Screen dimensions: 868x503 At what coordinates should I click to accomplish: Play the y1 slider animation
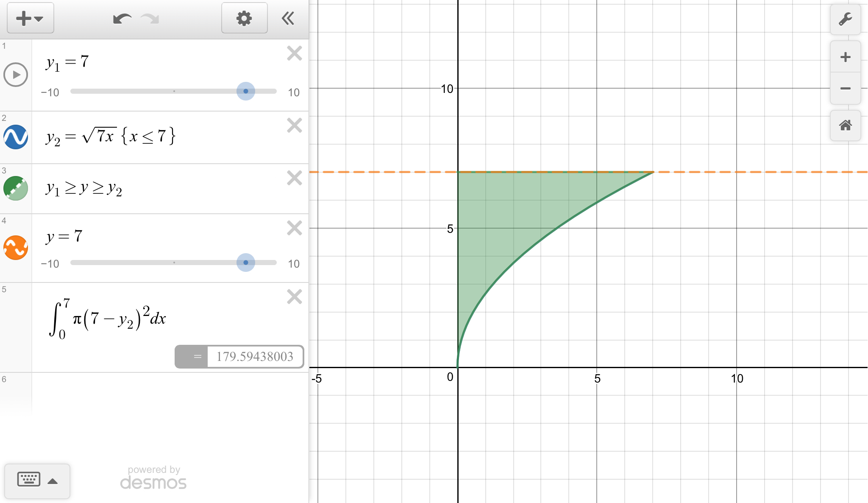tap(16, 75)
